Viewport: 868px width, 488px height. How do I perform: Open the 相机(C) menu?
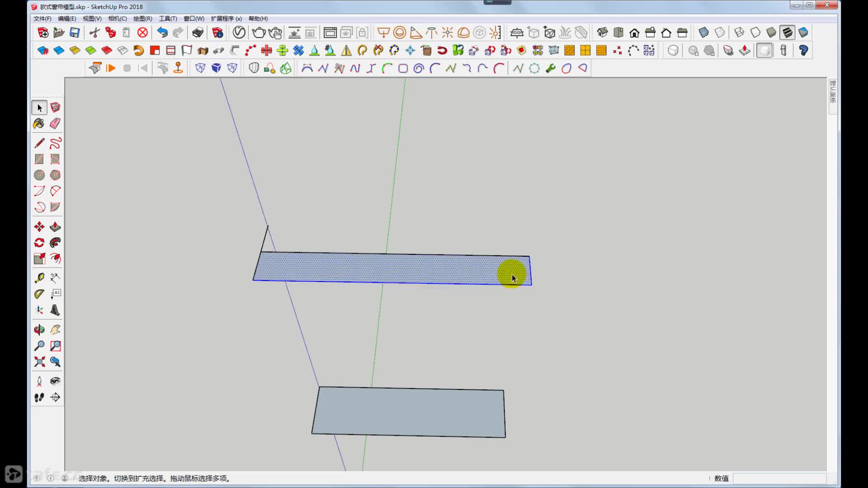pos(117,19)
